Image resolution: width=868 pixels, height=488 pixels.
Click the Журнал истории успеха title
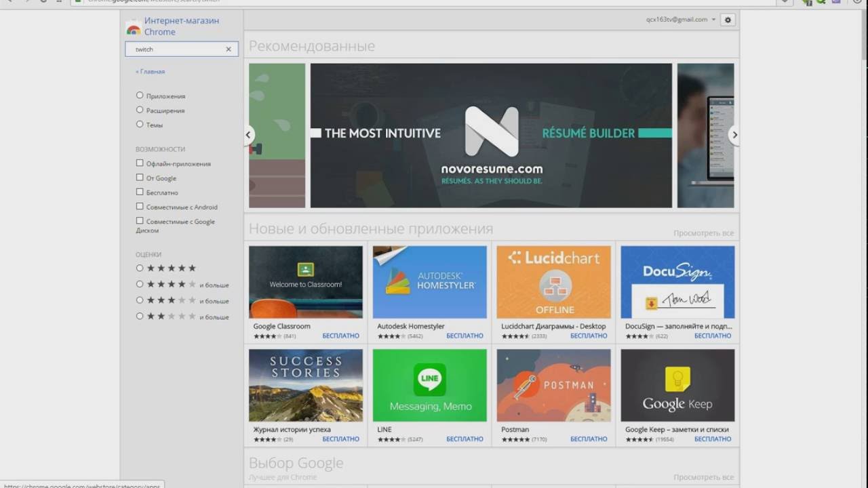292,430
